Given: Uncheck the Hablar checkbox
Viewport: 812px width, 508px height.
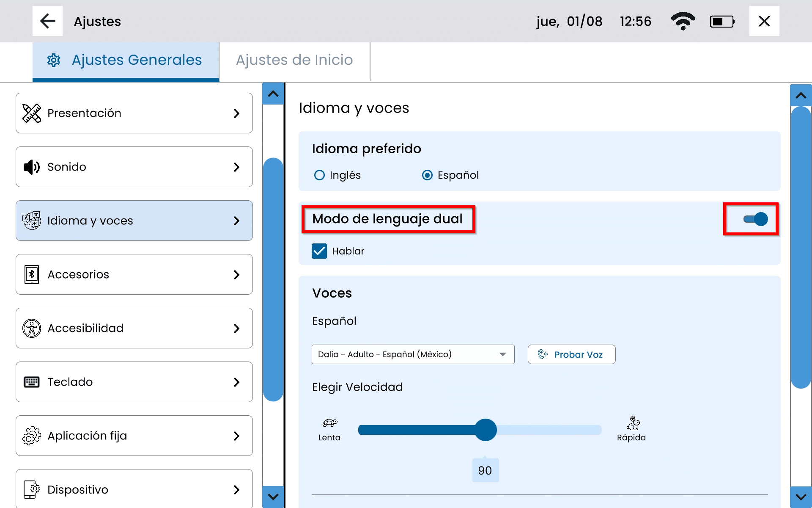Looking at the screenshot, I should (319, 251).
